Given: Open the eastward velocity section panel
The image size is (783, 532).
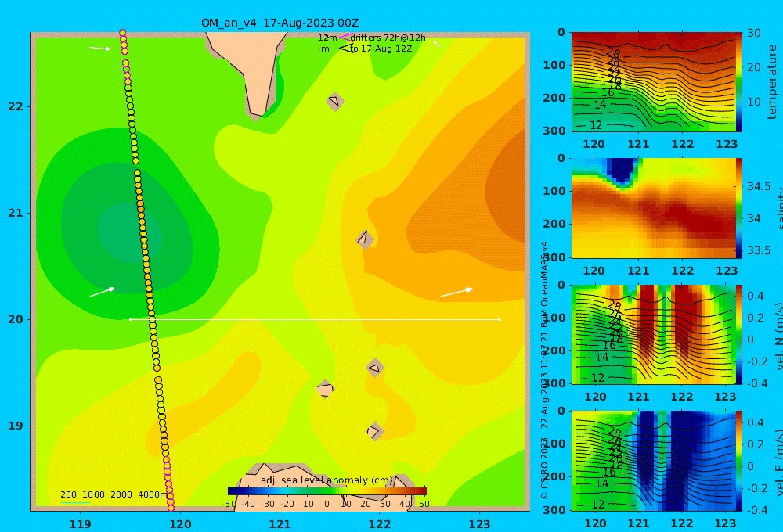Looking at the screenshot, I should pos(653,461).
